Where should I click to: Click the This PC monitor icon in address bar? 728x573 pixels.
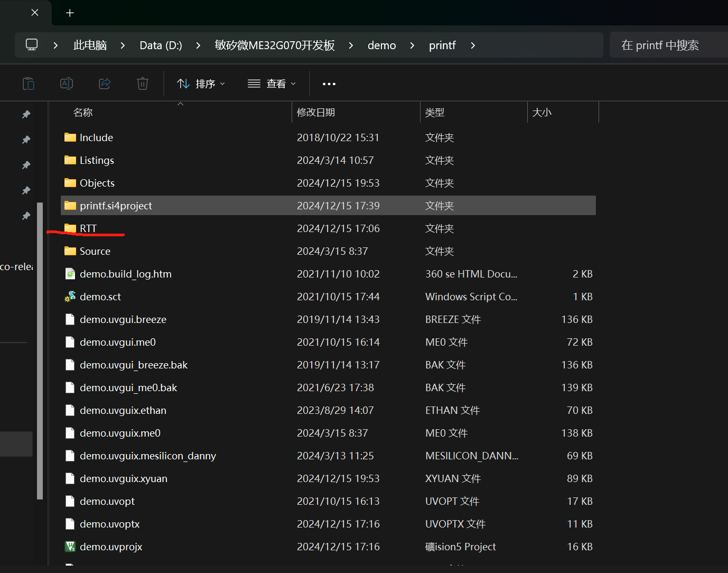[32, 45]
